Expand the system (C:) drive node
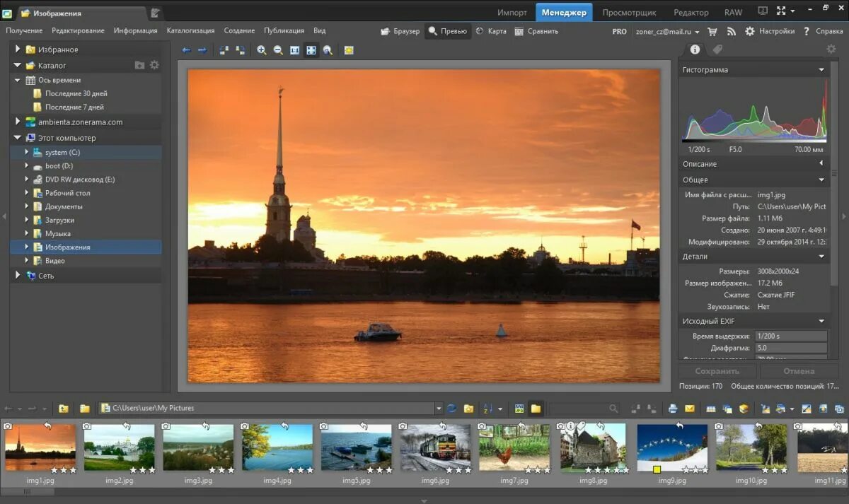The image size is (849, 504). [x=27, y=152]
